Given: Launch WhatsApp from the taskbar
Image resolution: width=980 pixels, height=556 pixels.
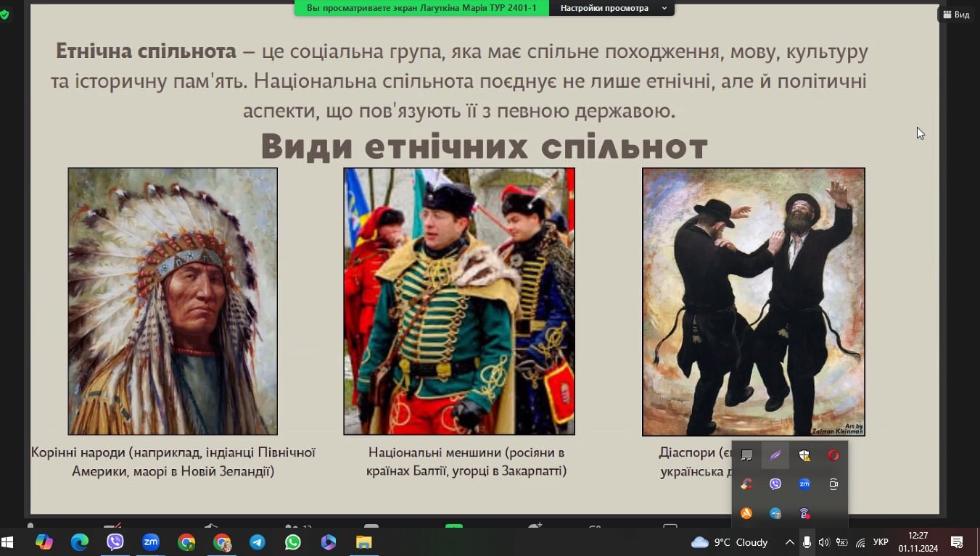Looking at the screenshot, I should (x=292, y=542).
